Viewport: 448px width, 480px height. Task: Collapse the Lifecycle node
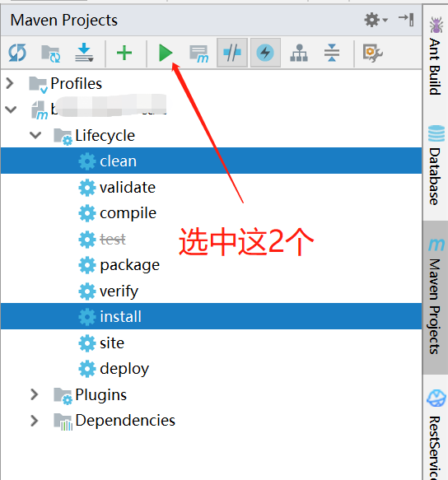point(35,135)
